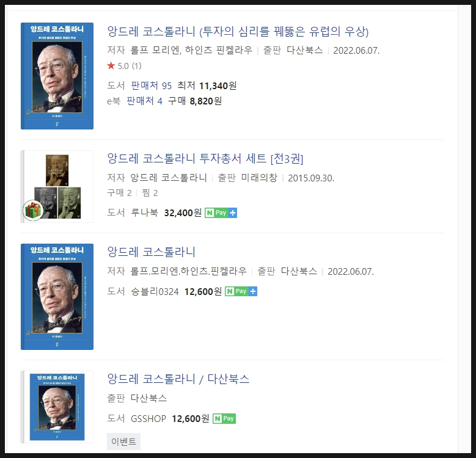Viewport: 476px width, 458px height.
Task: Open the third result's blue book cover
Action: [57, 297]
